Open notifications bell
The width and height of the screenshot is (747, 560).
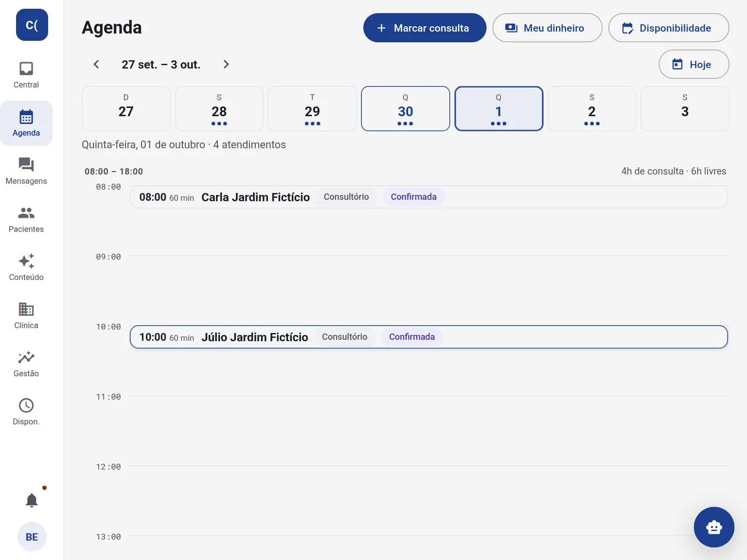click(x=32, y=500)
